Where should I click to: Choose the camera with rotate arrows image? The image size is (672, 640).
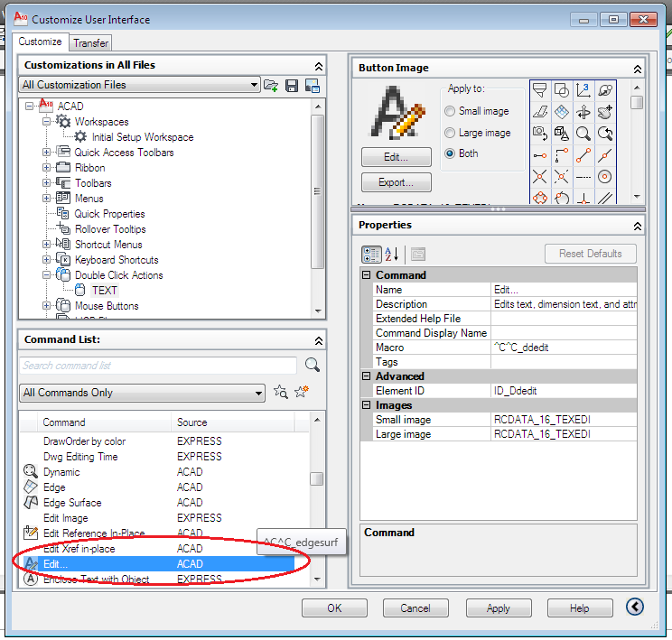click(539, 134)
